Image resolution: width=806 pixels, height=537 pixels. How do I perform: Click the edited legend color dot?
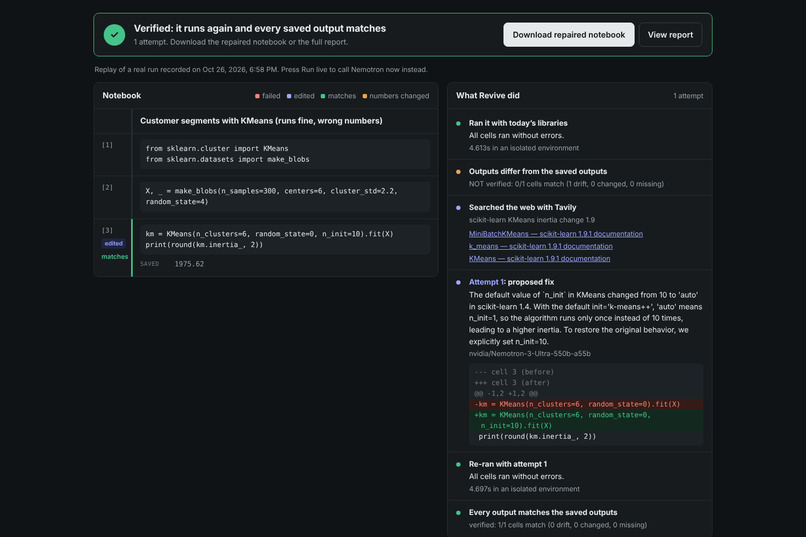(289, 96)
